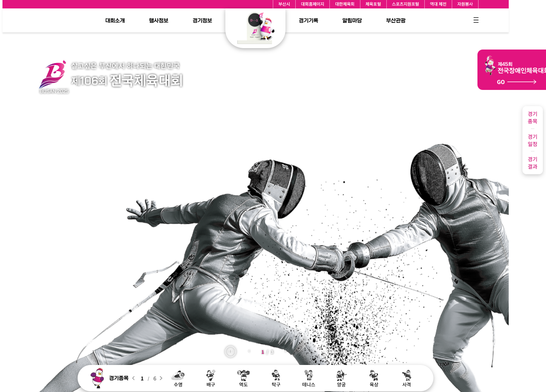Screen dimensions: 546x392
Task: Open 경기일정 in the side quick menu
Action: pyautogui.click(x=532, y=141)
